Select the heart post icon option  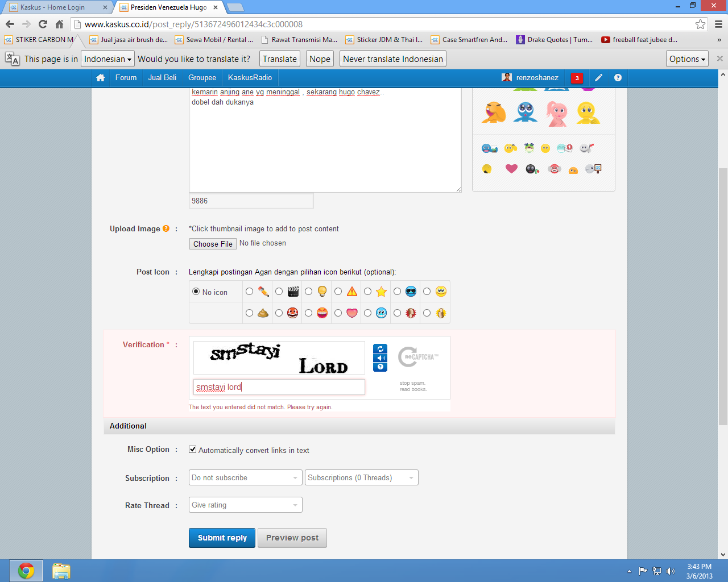(x=338, y=313)
